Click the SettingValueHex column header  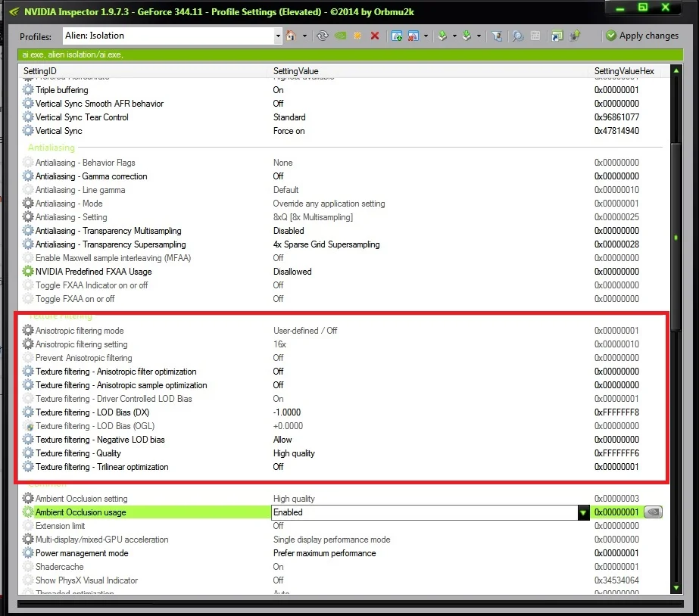pyautogui.click(x=624, y=71)
